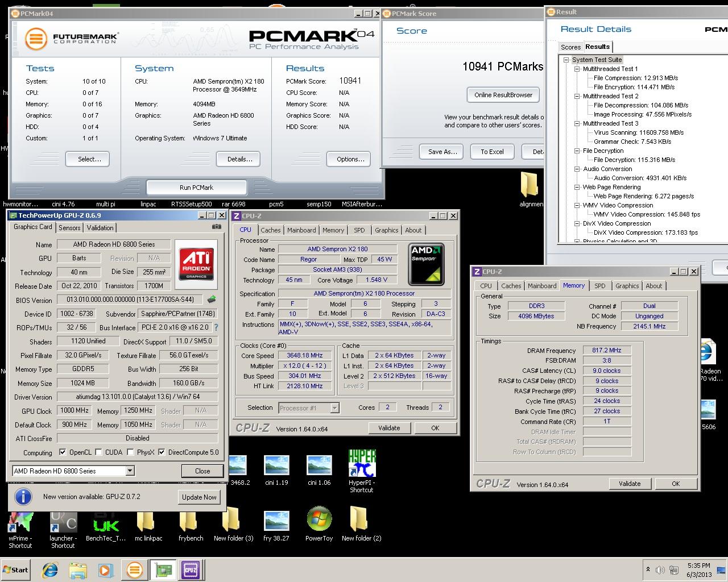
Task: Click the CPU-Z taskbar button
Action: 191,570
